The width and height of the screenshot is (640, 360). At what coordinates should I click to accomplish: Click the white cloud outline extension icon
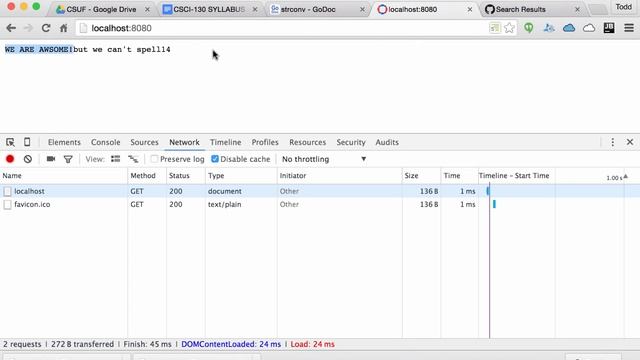click(589, 28)
